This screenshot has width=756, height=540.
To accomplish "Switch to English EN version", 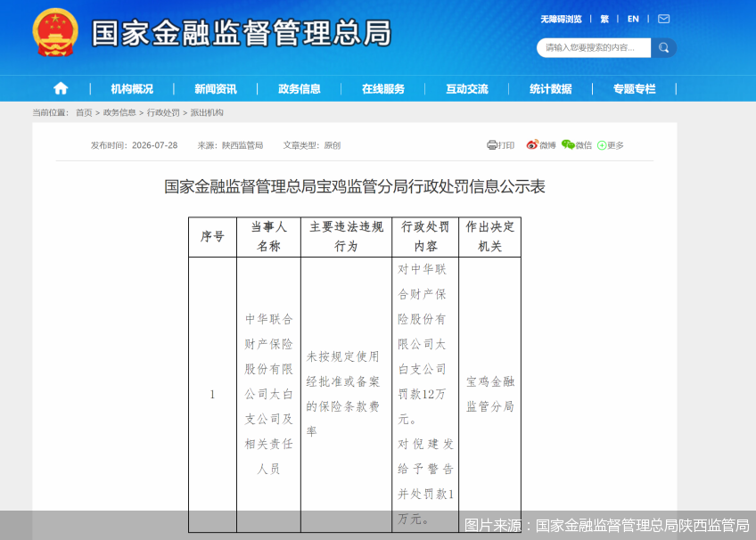I will click(633, 20).
